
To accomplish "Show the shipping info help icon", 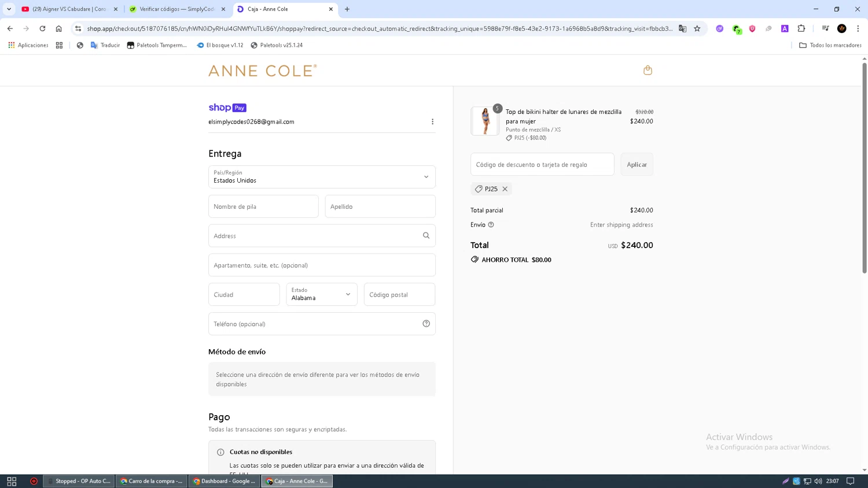I will (x=491, y=225).
